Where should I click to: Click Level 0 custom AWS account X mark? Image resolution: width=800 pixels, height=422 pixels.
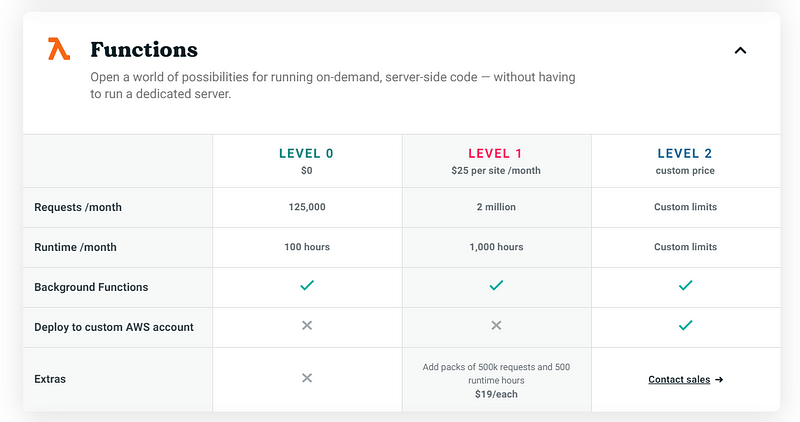pos(307,326)
